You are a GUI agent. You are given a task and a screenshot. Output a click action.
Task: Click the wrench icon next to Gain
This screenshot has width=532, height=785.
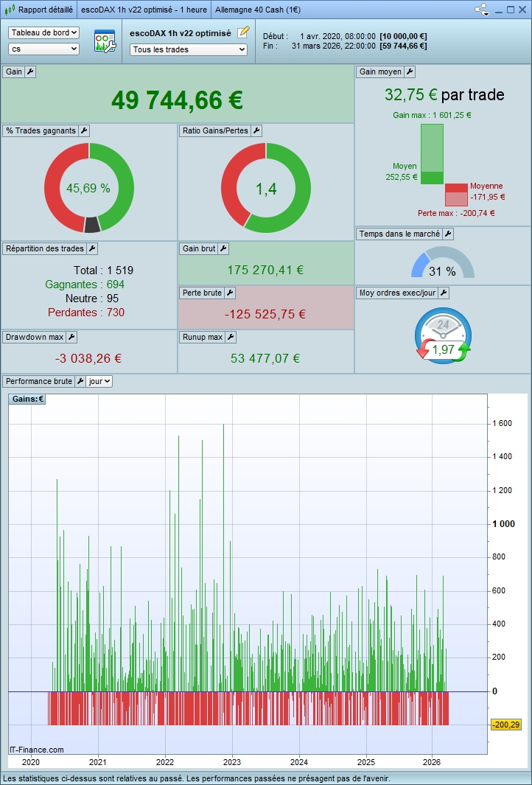[30, 71]
